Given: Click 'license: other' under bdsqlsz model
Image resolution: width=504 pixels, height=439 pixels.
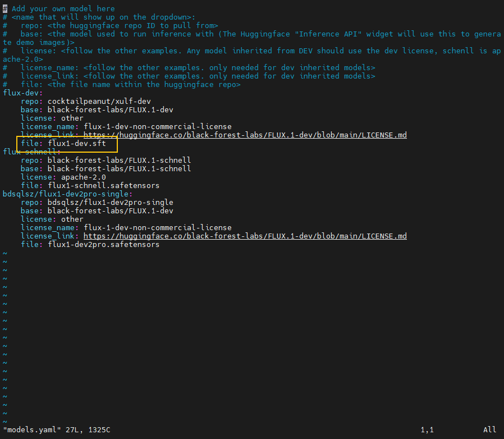Looking at the screenshot, I should (x=52, y=219).
